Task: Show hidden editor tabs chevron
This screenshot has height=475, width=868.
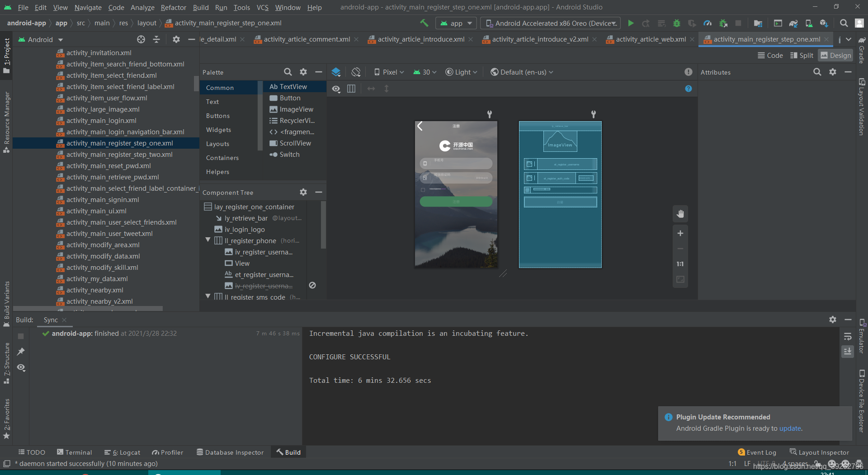Action: tap(849, 39)
